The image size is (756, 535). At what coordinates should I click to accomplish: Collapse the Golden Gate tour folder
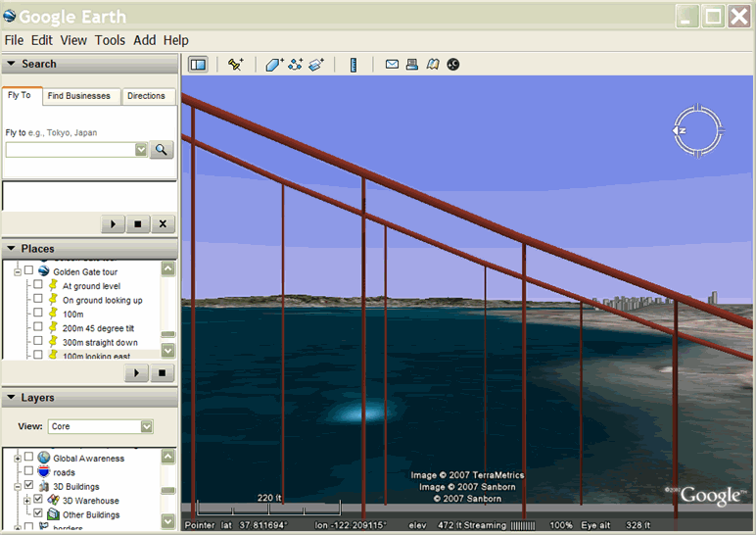point(18,271)
